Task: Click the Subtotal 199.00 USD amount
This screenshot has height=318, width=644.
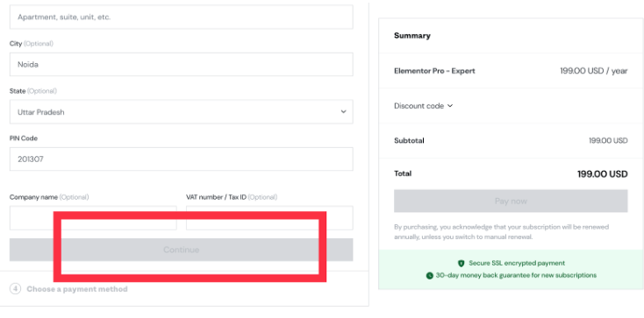Action: click(x=608, y=141)
